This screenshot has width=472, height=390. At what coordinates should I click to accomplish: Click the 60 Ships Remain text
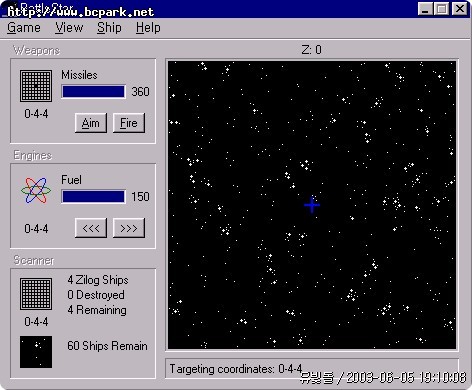(x=107, y=346)
